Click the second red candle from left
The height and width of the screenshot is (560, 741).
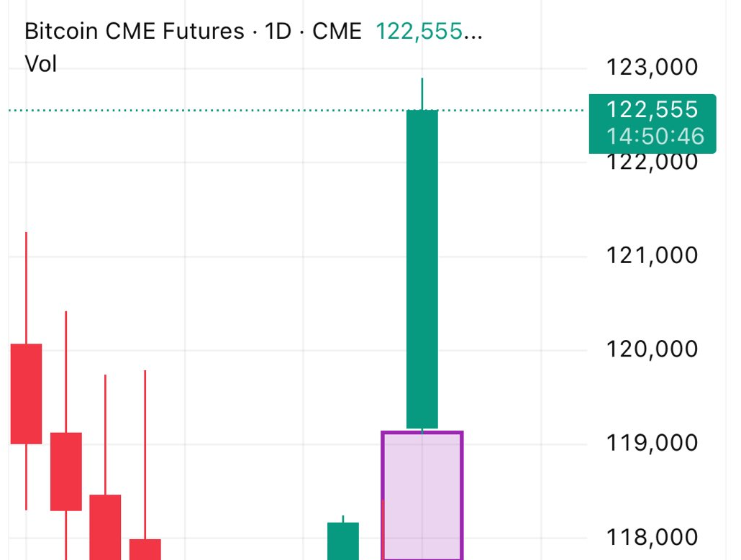pos(66,471)
